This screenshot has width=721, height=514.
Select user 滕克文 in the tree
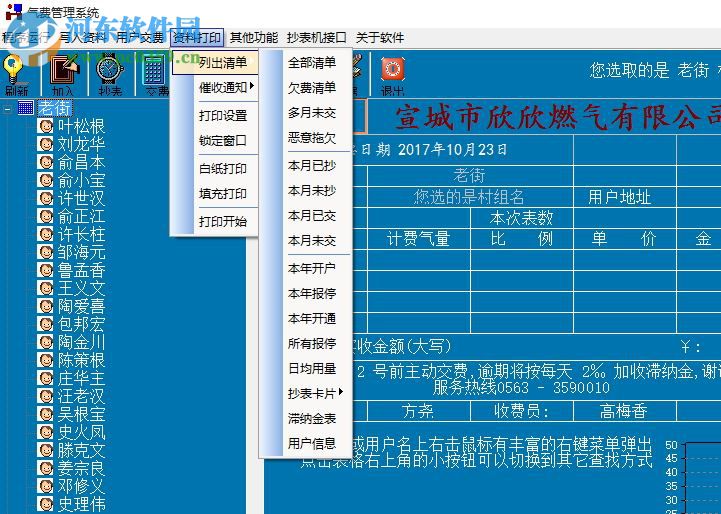tap(81, 450)
